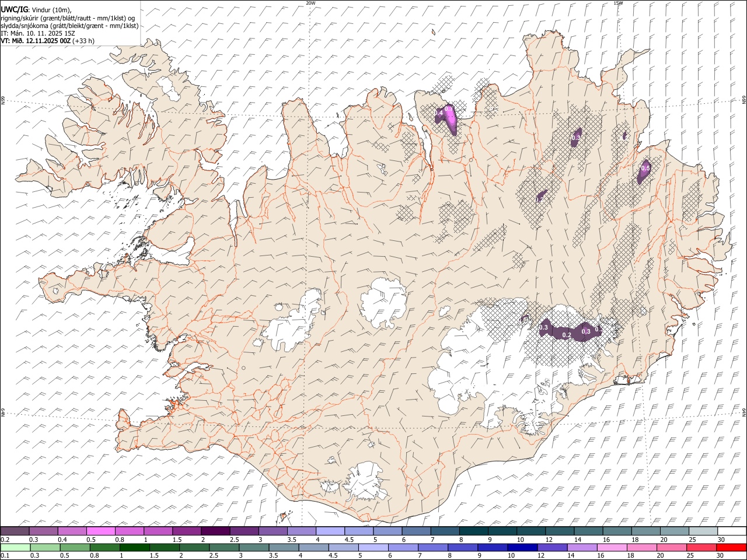Image resolution: width=747 pixels, height=560 pixels.
Task: Click the '20W' longitude label at top
Action: click(310, 3)
